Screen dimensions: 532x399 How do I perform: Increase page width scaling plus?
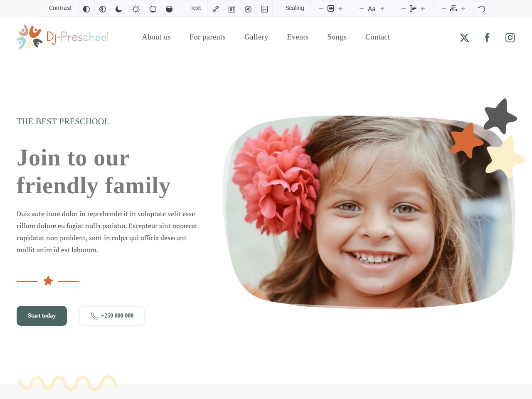click(x=340, y=9)
